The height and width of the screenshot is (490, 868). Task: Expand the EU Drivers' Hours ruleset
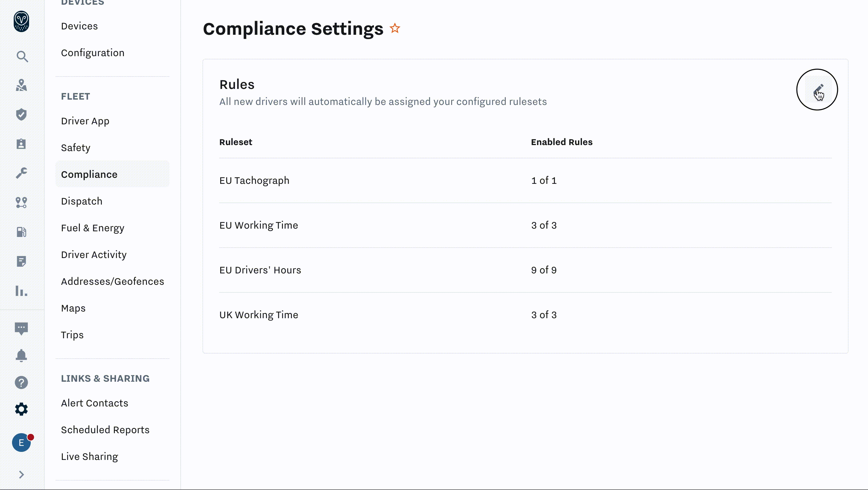(x=260, y=270)
